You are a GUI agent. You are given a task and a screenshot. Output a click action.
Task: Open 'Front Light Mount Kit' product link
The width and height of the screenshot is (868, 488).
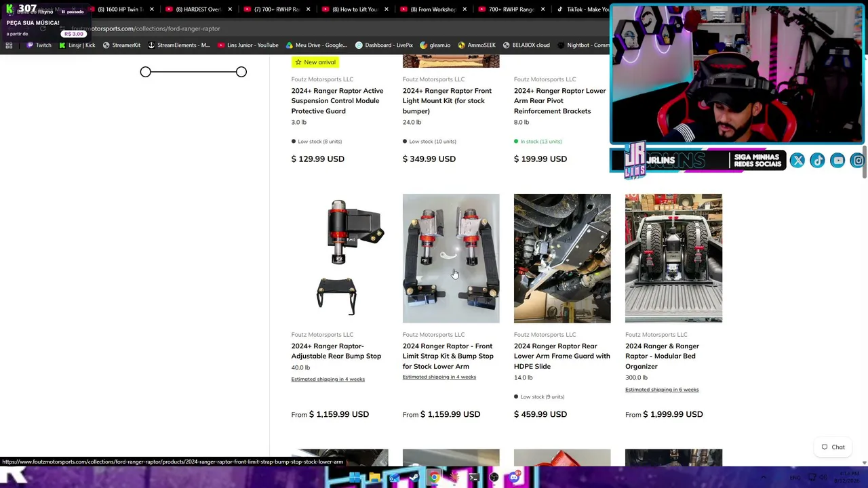[447, 101]
